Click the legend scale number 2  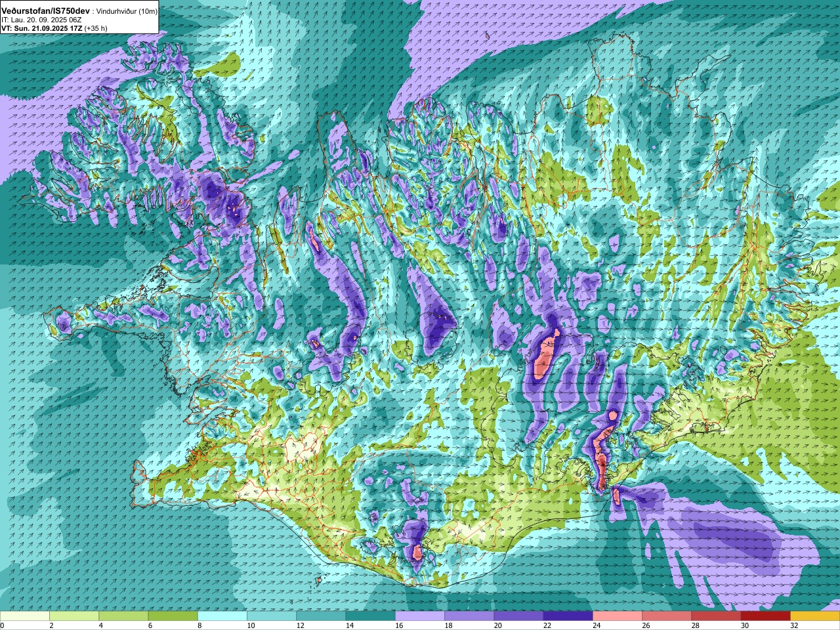coord(51,625)
